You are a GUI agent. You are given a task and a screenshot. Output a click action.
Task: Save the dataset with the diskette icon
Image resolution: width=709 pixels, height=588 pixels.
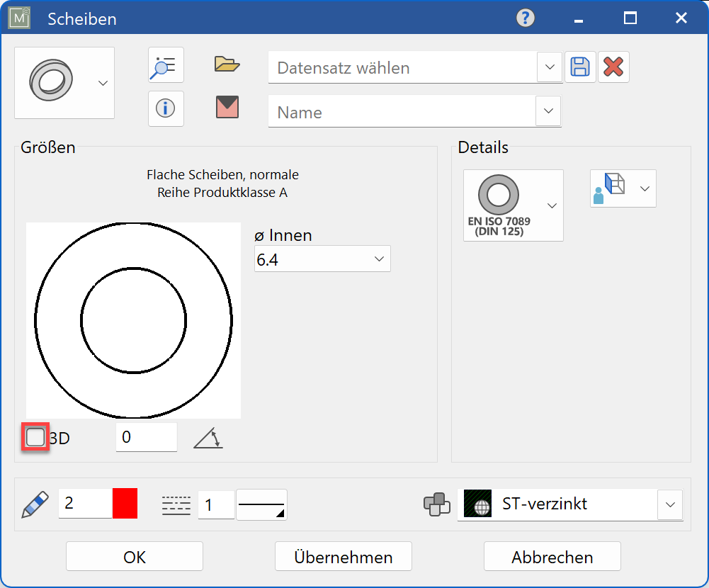coord(580,67)
